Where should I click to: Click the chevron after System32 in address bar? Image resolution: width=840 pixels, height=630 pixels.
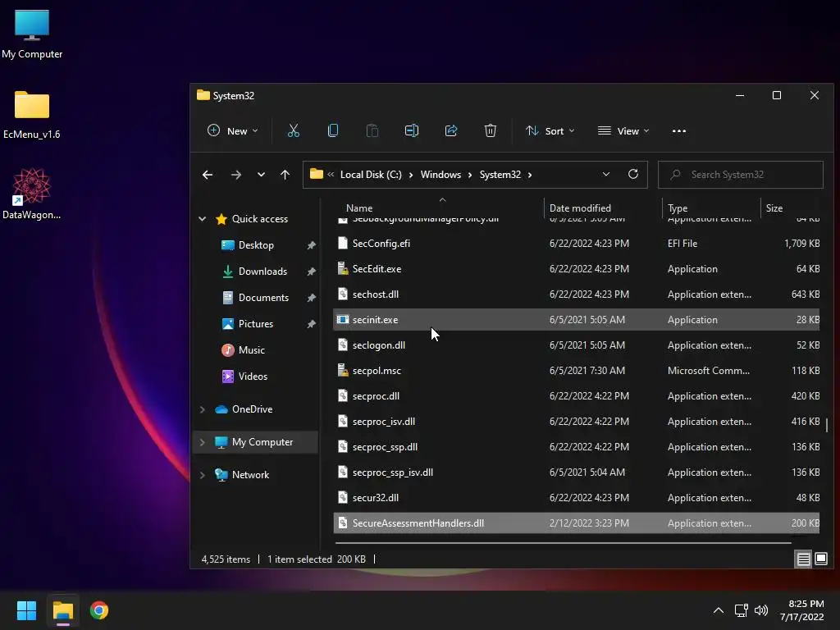coord(530,175)
